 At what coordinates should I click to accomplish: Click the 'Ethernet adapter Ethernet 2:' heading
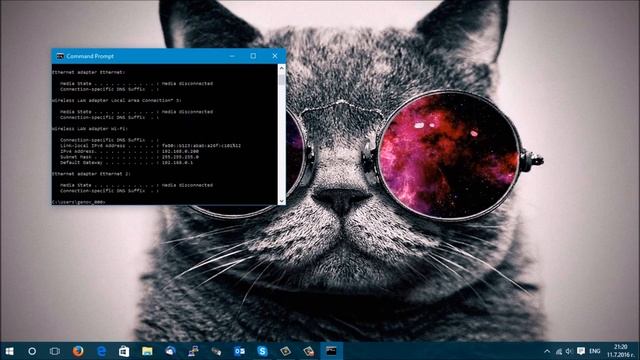point(91,174)
